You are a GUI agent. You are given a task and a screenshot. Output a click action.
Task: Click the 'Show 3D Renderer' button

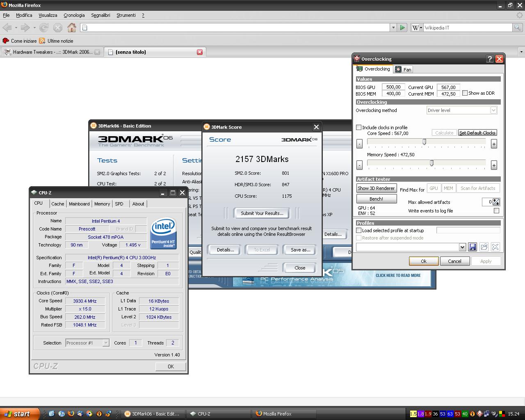click(x=376, y=188)
